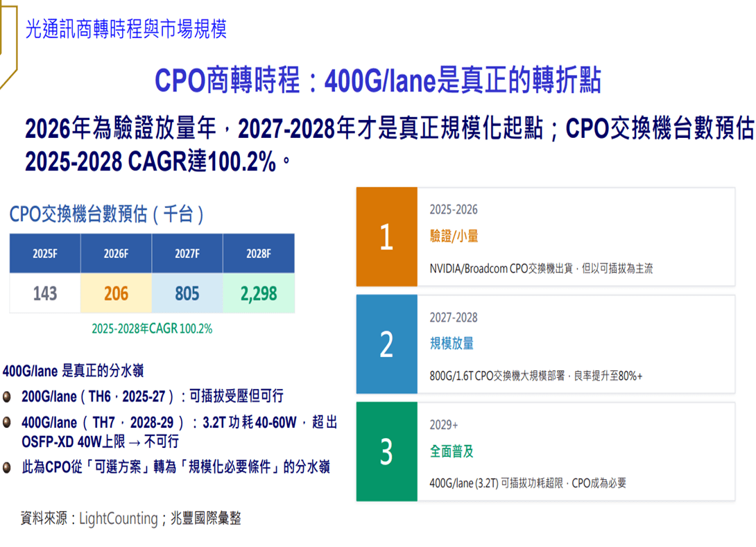Click the bullet icon beside 此為CPO從

(x=7, y=467)
